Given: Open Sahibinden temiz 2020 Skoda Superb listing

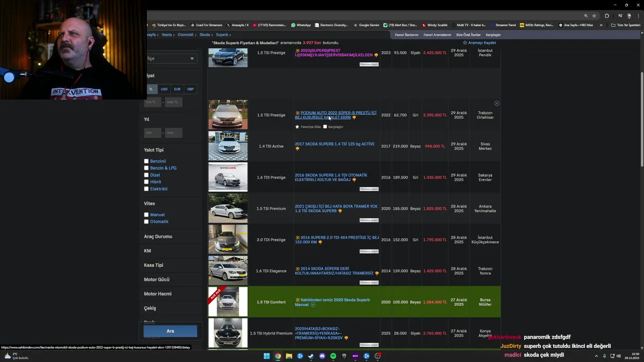Looking at the screenshot, I should click(332, 302).
